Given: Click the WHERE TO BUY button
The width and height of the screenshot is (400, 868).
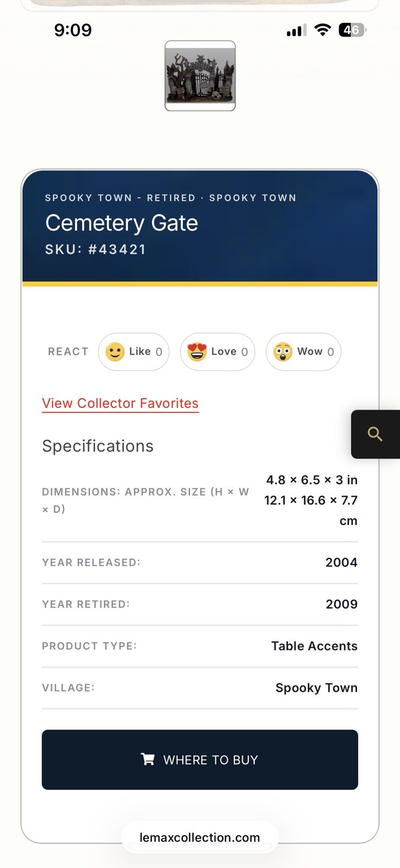Looking at the screenshot, I should pyautogui.click(x=200, y=759).
